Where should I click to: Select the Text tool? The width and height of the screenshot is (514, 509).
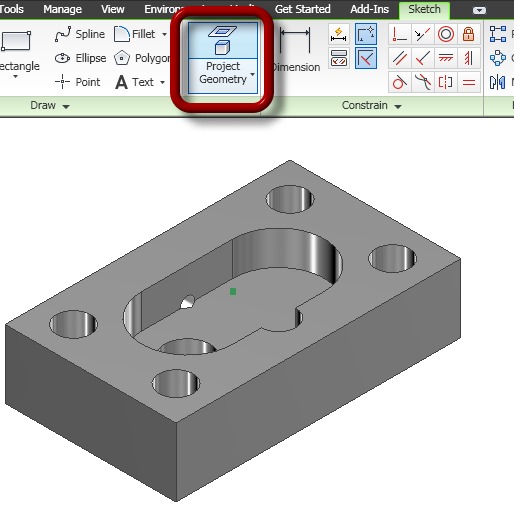coord(135,82)
